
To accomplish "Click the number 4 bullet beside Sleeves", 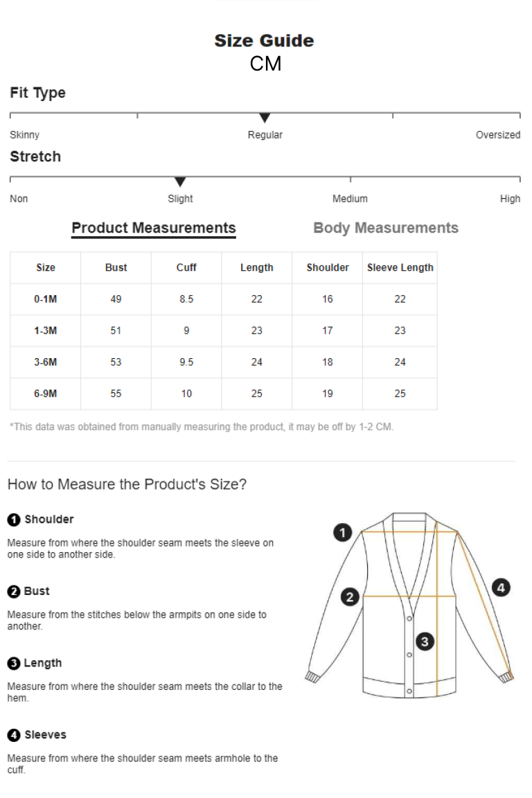I will click(14, 735).
